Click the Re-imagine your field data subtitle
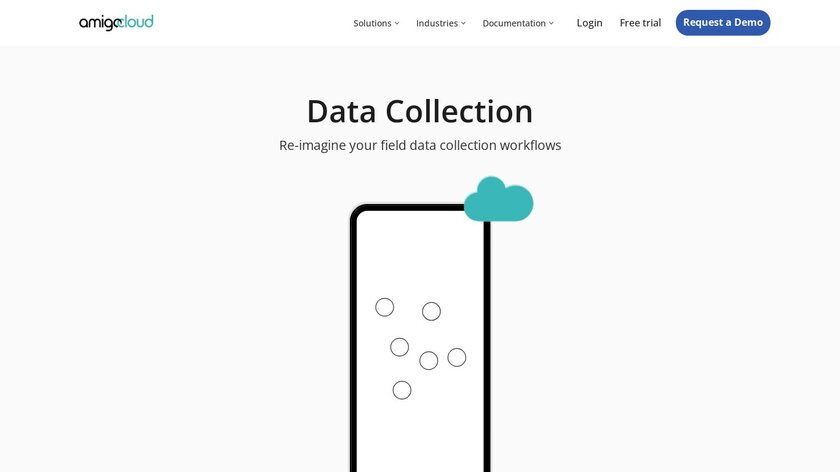 pos(420,145)
